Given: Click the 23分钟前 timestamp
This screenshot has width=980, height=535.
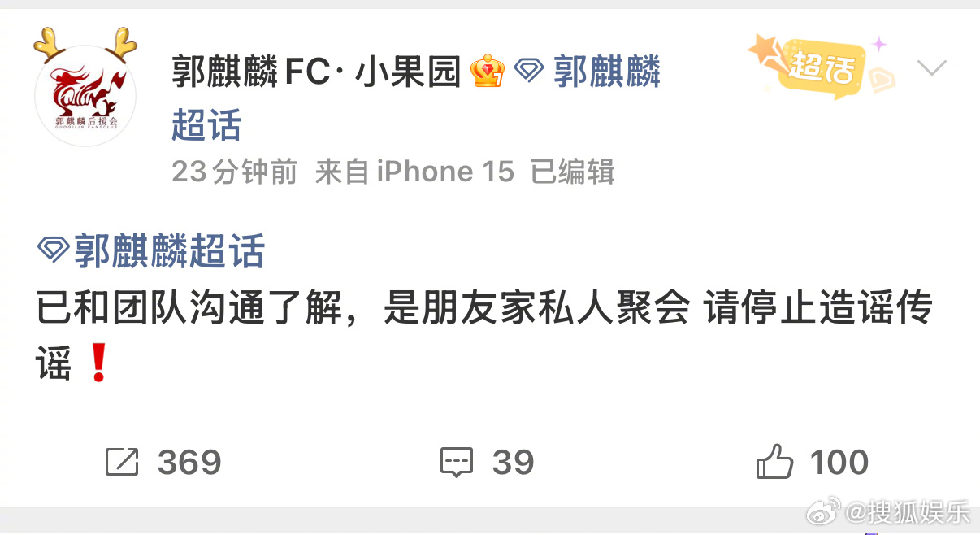Looking at the screenshot, I should click(235, 172).
